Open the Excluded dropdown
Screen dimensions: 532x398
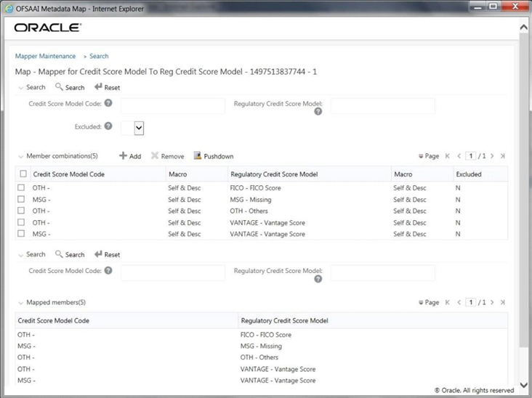pyautogui.click(x=139, y=128)
